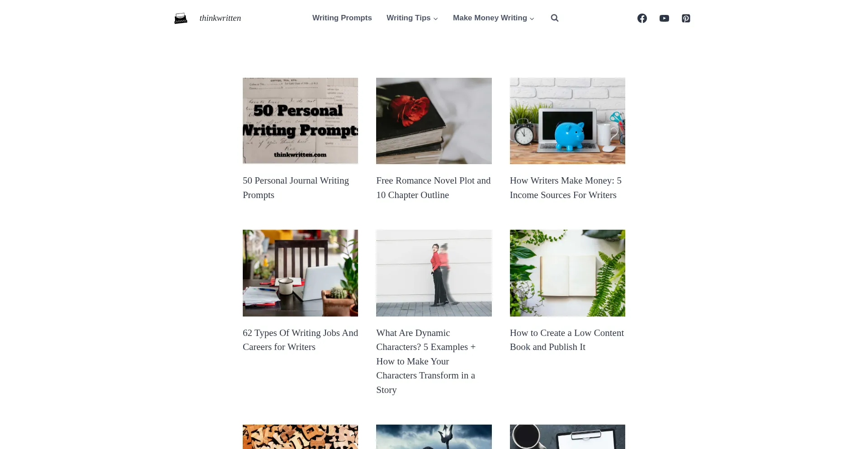Open How Writers Make Money article

tap(566, 188)
